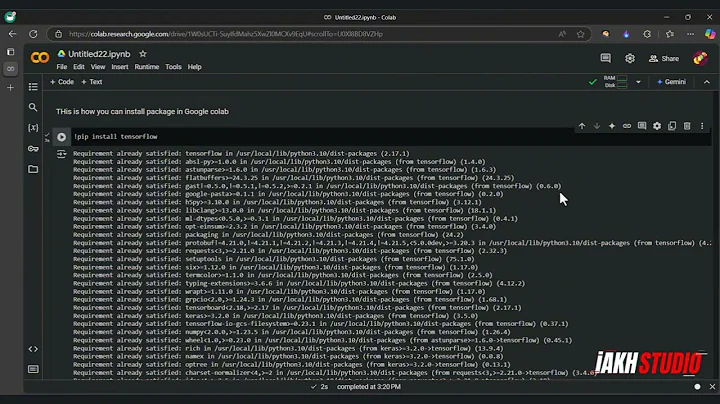
Task: Star the Untitled22.ipynb notebook
Action: 143,54
